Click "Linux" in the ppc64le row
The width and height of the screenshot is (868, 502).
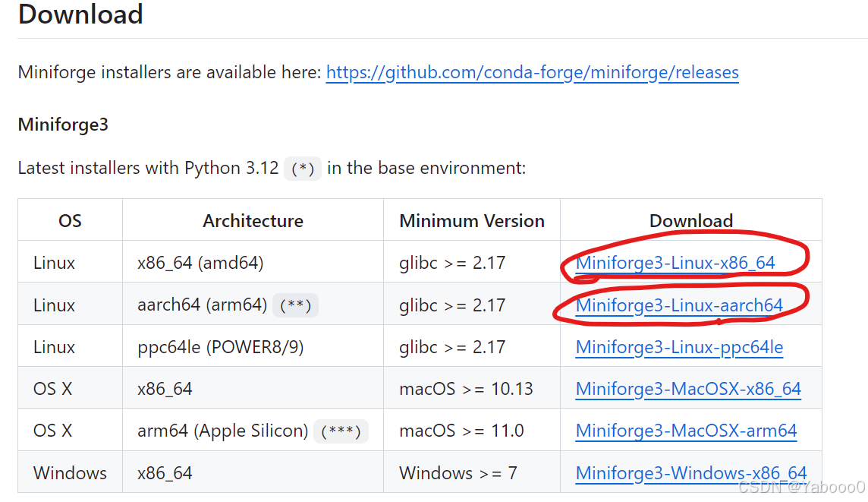pyautogui.click(x=55, y=347)
